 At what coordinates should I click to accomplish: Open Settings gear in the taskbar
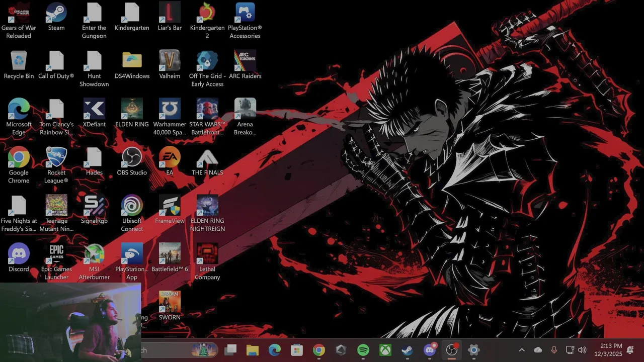point(474,350)
